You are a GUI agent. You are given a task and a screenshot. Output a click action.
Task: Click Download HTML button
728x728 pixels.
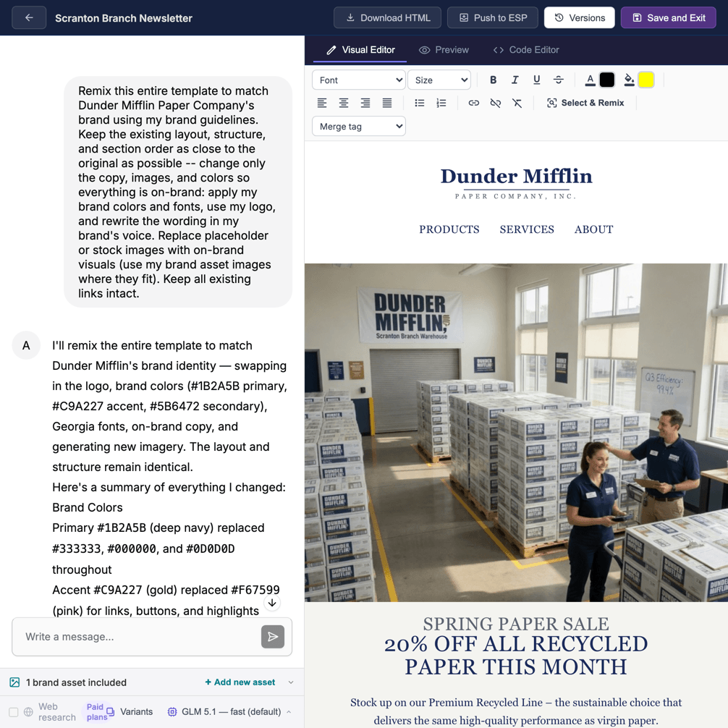pyautogui.click(x=387, y=17)
